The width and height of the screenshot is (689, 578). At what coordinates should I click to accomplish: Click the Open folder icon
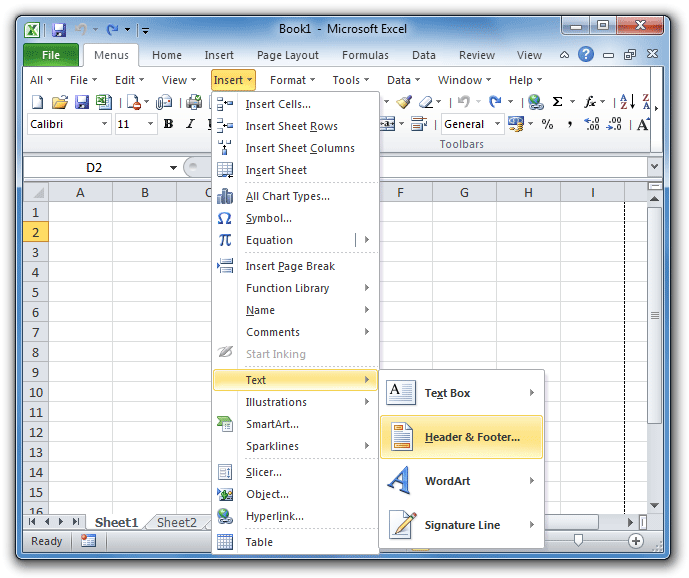point(60,102)
